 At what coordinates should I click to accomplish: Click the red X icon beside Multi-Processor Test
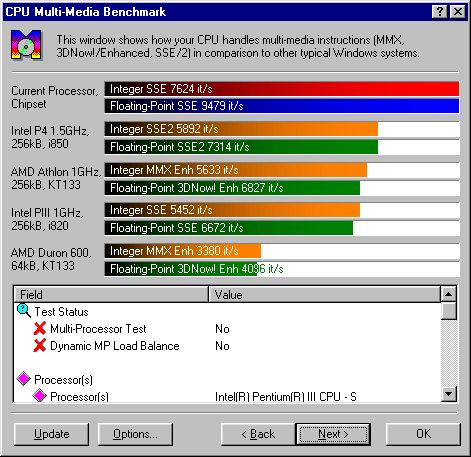40,328
